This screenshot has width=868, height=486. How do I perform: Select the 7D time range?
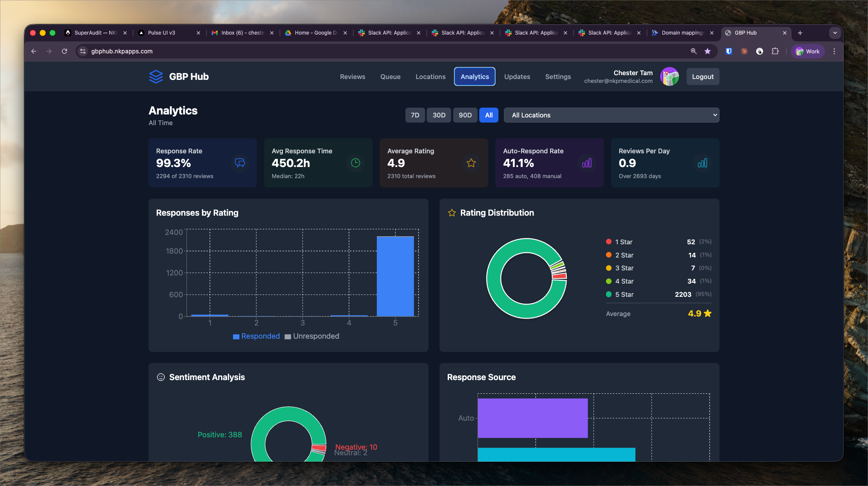(415, 115)
